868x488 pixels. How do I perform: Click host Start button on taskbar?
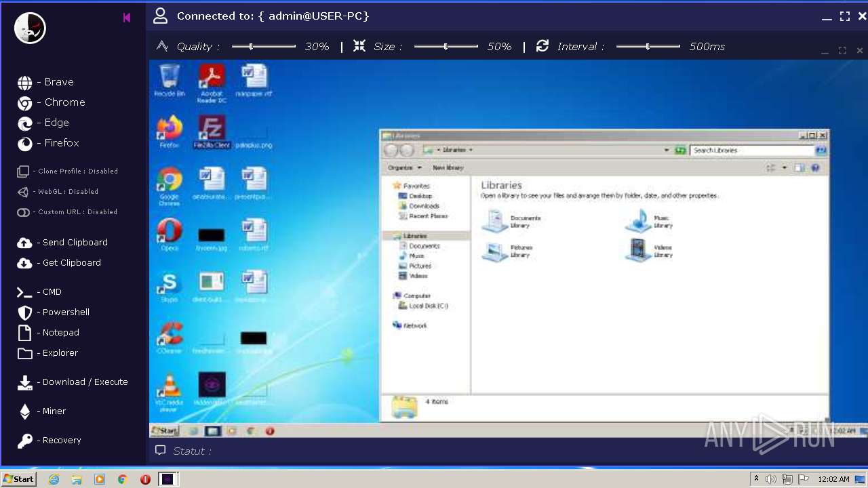[19, 479]
